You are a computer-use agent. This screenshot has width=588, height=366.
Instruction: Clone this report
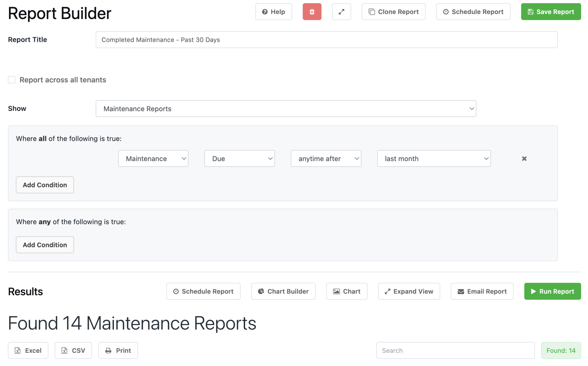(393, 12)
